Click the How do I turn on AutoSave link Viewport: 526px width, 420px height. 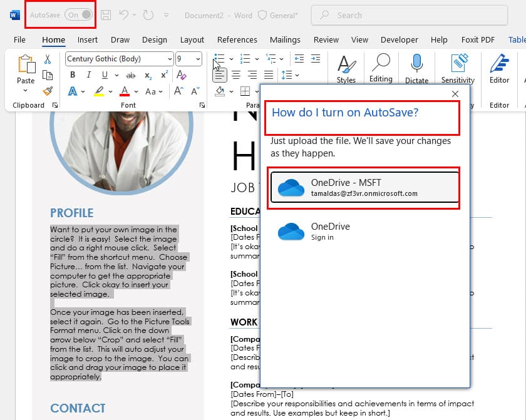(x=345, y=112)
